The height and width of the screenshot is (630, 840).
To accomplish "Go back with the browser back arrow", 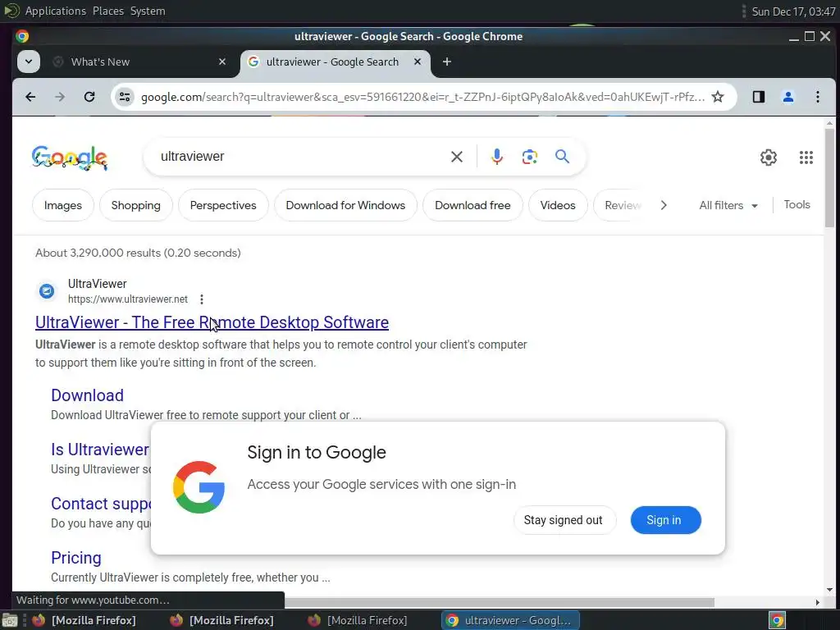I will pyautogui.click(x=30, y=97).
